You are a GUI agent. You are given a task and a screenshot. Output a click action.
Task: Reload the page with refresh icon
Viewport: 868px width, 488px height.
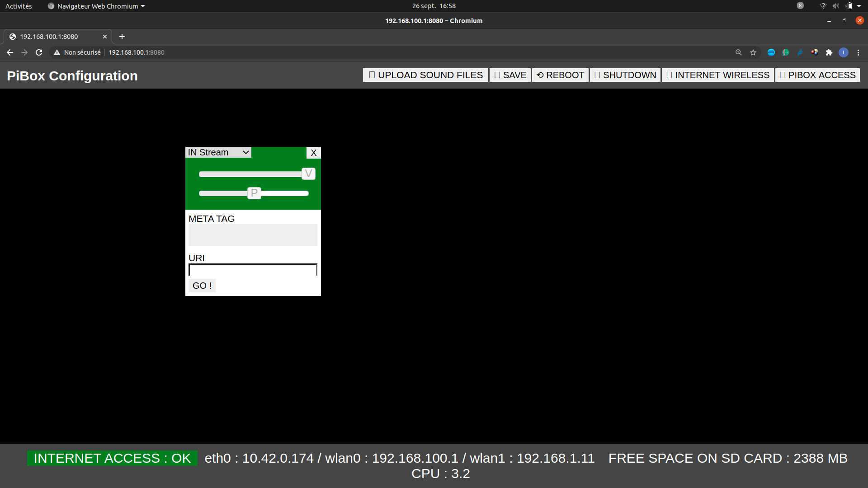coord(39,52)
